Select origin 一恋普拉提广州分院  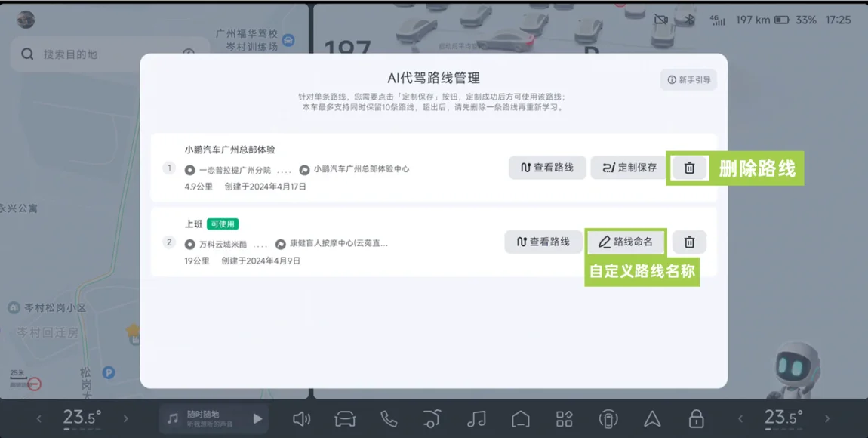click(235, 170)
